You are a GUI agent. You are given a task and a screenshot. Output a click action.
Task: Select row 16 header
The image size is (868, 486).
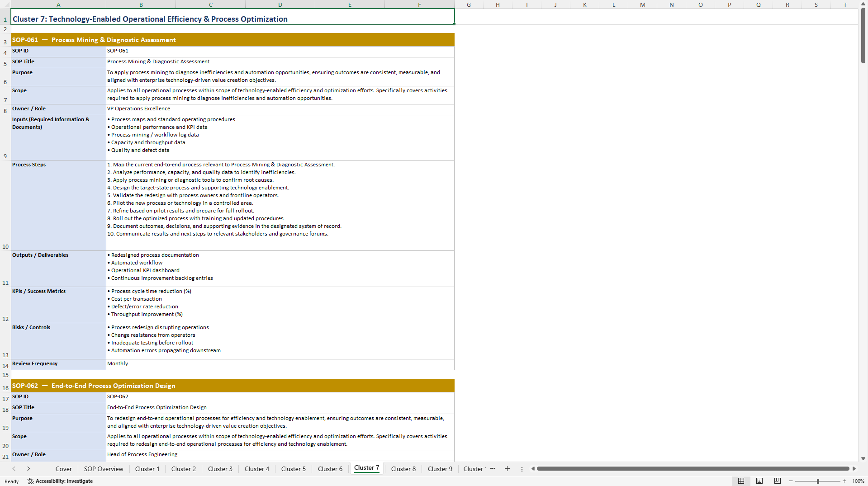tap(5, 386)
